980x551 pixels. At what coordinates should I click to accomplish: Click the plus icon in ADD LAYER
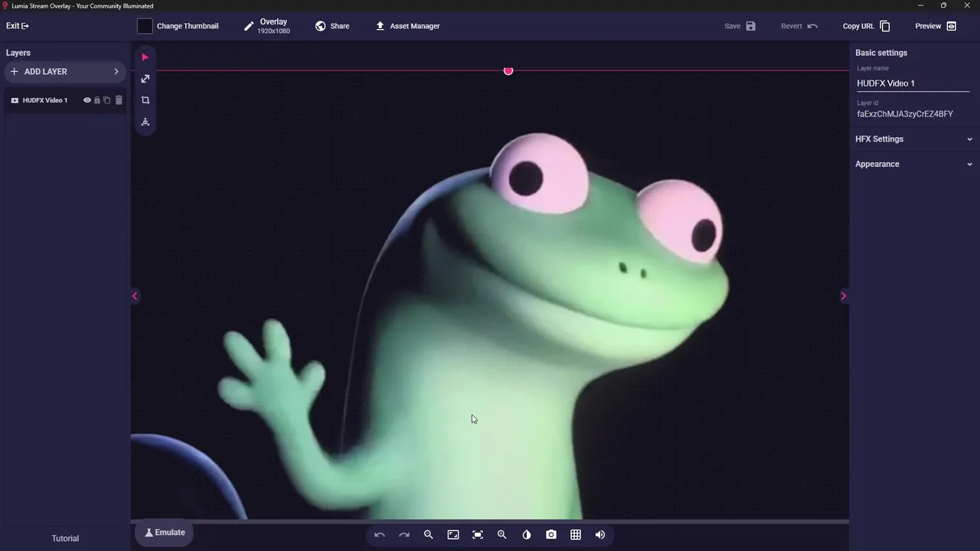pyautogui.click(x=14, y=71)
